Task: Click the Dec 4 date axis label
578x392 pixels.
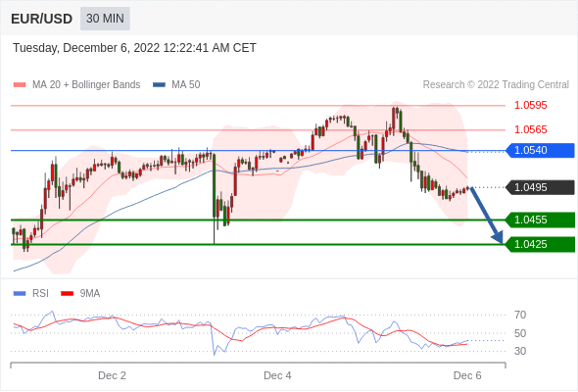Action: (277, 375)
